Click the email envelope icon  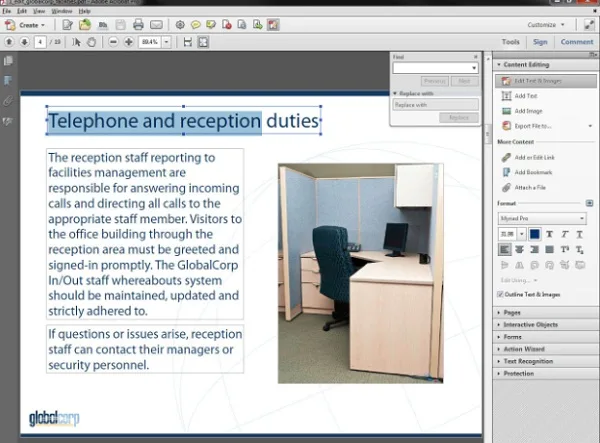coord(156,25)
